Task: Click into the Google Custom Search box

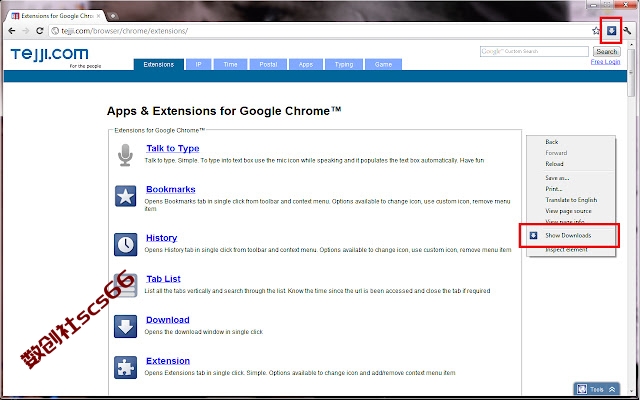Action: [534, 51]
